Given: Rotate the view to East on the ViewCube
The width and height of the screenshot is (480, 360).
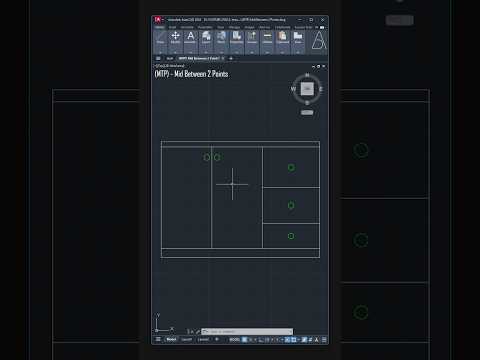Looking at the screenshot, I should coord(321,89).
